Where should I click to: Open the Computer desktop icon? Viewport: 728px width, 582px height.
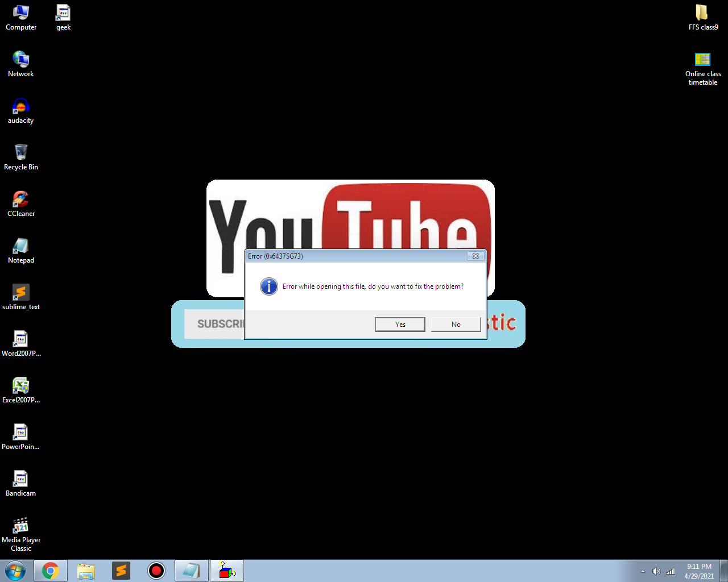point(21,17)
